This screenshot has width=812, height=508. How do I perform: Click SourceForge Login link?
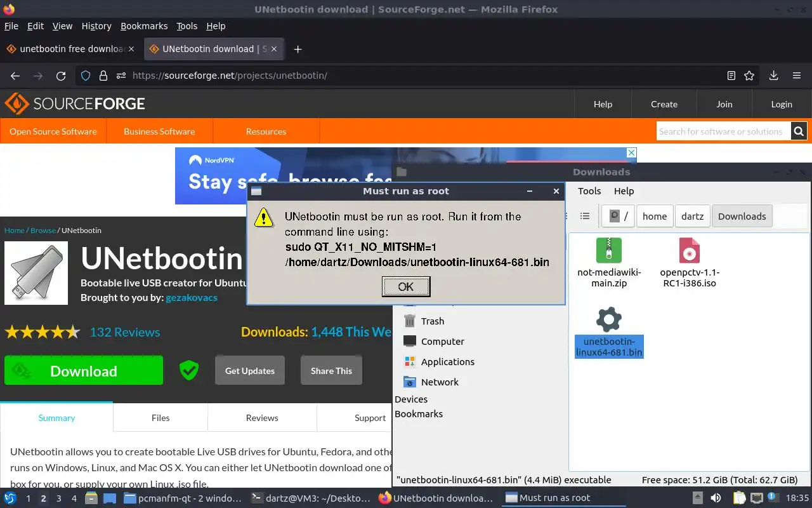pos(782,104)
